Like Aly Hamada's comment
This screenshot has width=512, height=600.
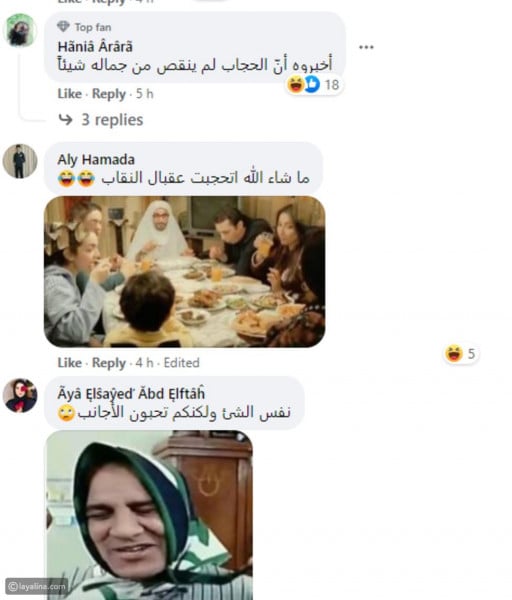pyautogui.click(x=70, y=363)
